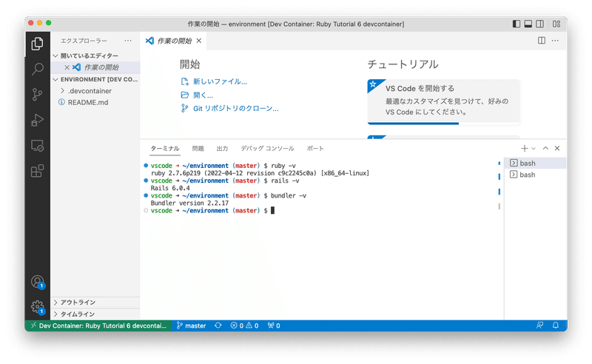Click the synchronize changes icon
The image size is (592, 364).
[218, 326]
